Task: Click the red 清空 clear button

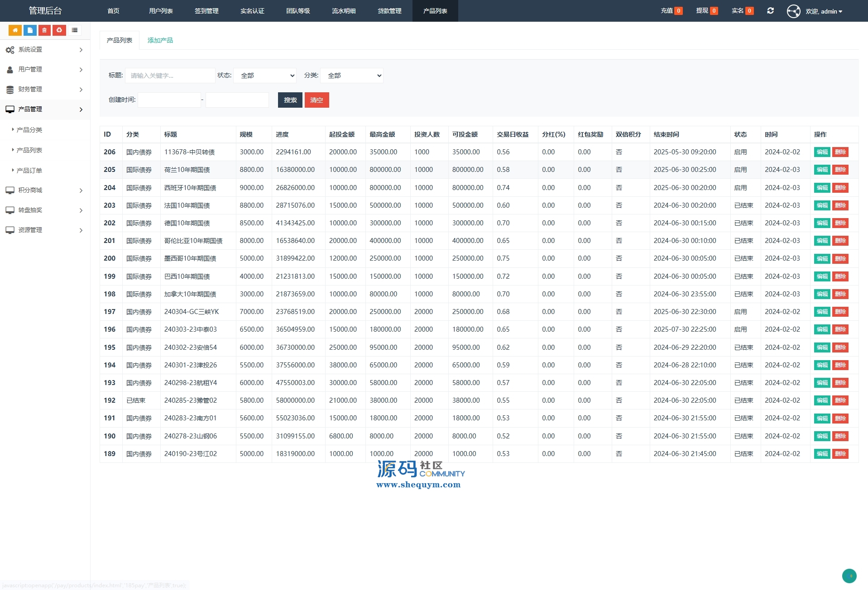Action: click(317, 100)
